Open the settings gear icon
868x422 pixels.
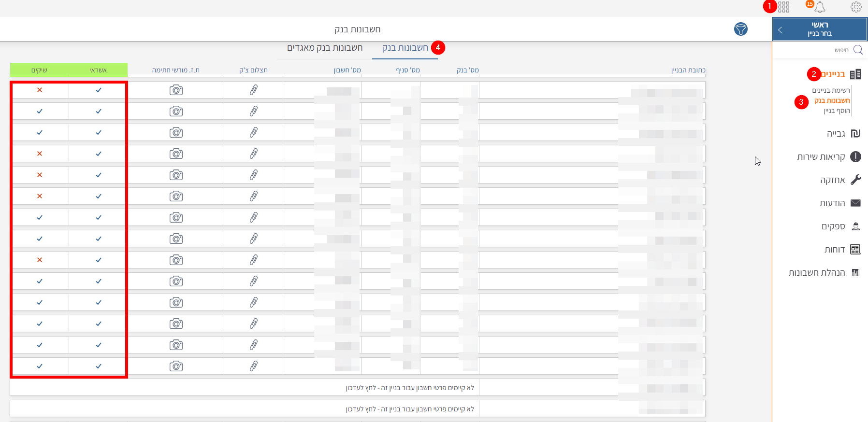855,7
